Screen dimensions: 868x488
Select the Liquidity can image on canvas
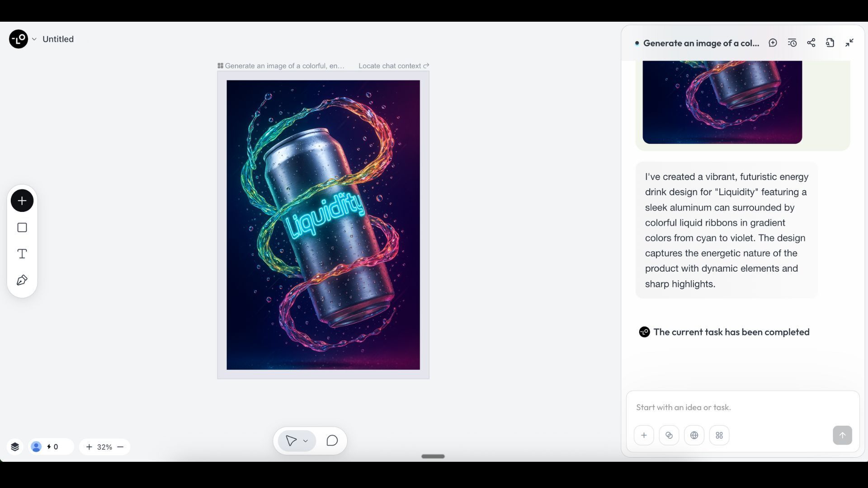point(323,225)
